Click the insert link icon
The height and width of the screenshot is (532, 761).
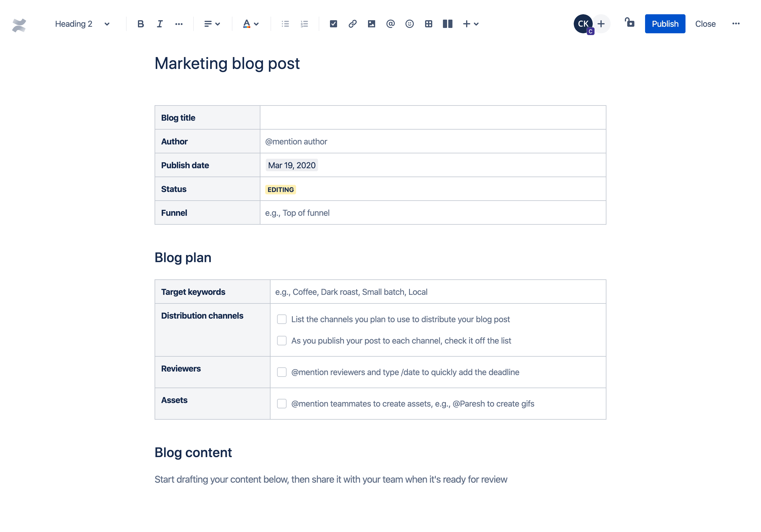coord(352,24)
